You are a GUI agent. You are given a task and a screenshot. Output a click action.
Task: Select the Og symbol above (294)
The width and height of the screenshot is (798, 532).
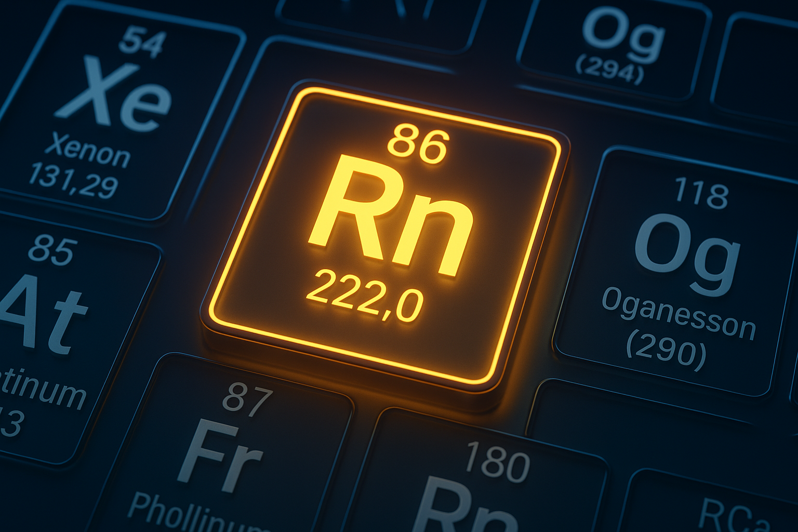tap(623, 34)
